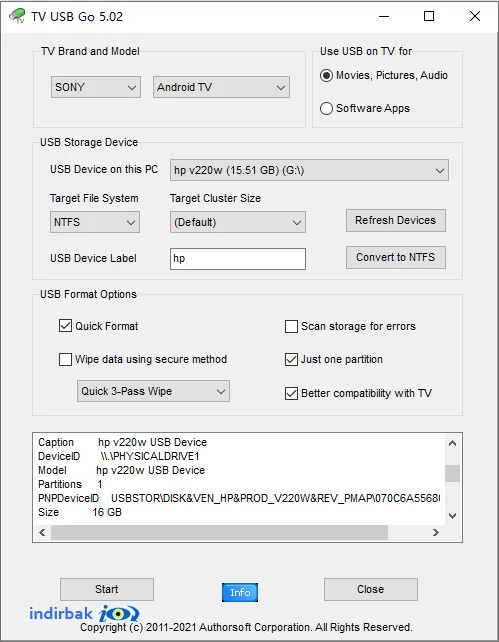This screenshot has height=642, width=499.
Task: Click the blue Info button
Action: tap(240, 592)
